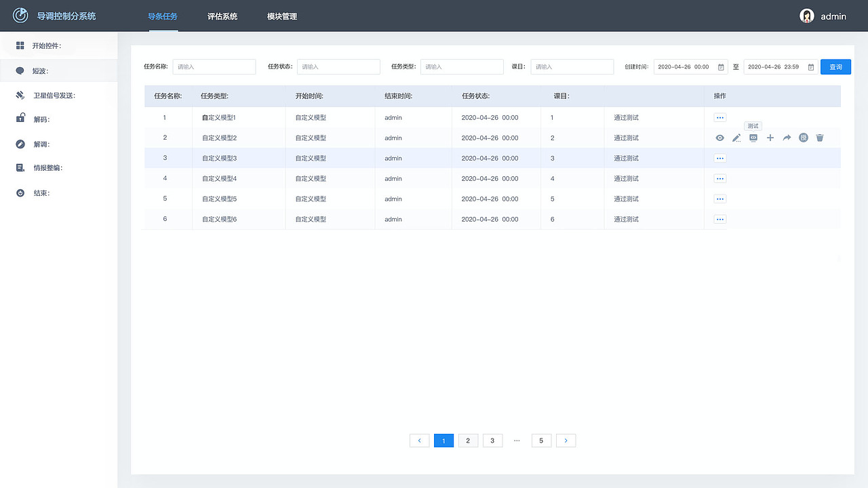The width and height of the screenshot is (868, 488).
Task: Click the pagination ellipsis to jump pages
Action: (x=517, y=441)
